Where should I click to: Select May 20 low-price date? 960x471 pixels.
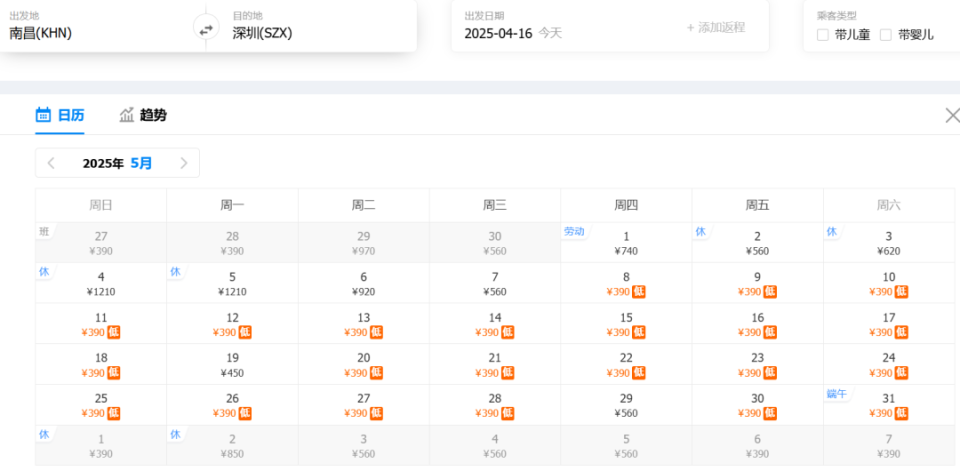(x=364, y=364)
